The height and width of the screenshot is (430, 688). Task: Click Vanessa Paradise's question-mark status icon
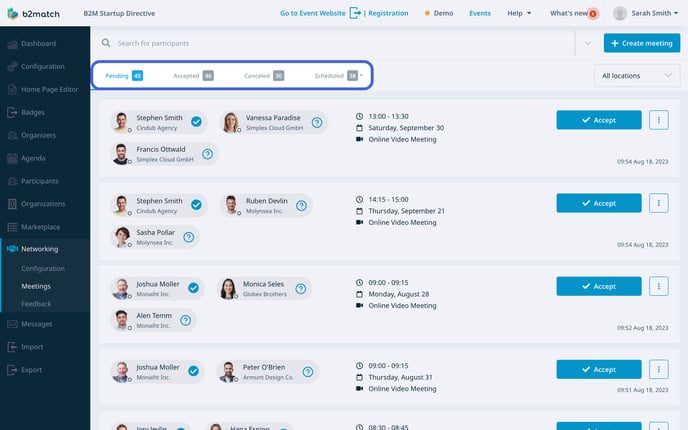(317, 122)
